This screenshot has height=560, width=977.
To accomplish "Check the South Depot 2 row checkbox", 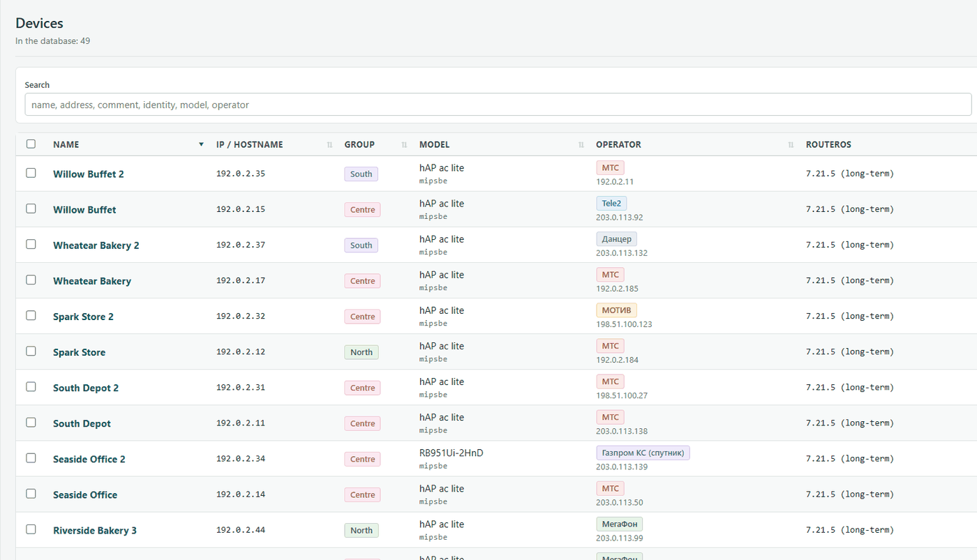I will [x=31, y=386].
